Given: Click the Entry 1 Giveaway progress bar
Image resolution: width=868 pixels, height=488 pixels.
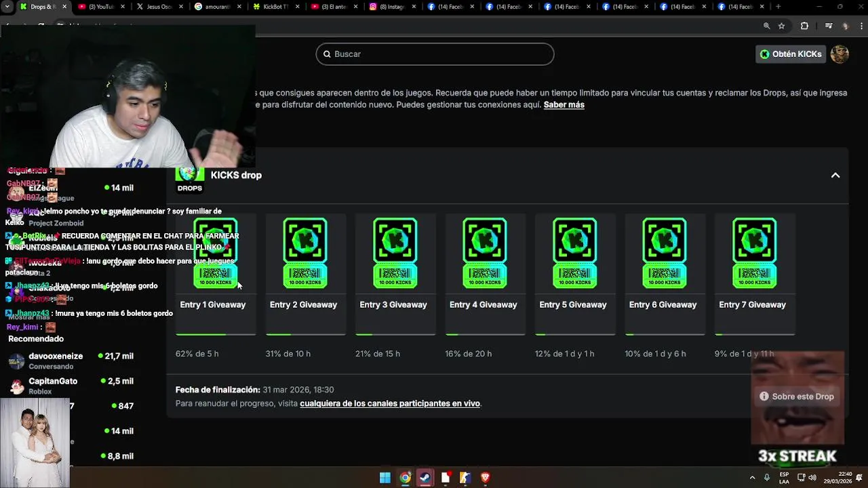Looking at the screenshot, I should [216, 334].
